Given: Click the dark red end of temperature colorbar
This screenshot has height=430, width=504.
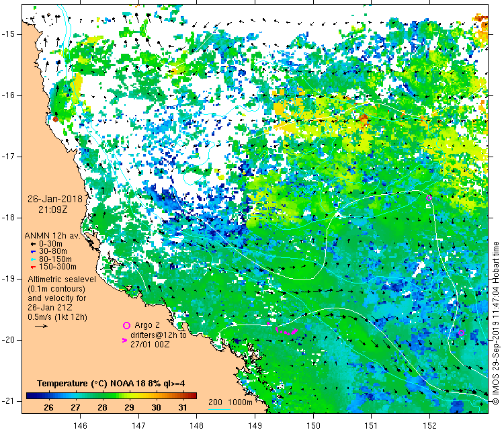Looking at the screenshot, I should 192,396.
